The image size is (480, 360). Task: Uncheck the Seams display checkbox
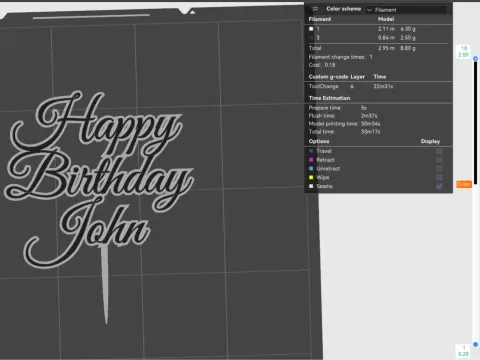[439, 186]
